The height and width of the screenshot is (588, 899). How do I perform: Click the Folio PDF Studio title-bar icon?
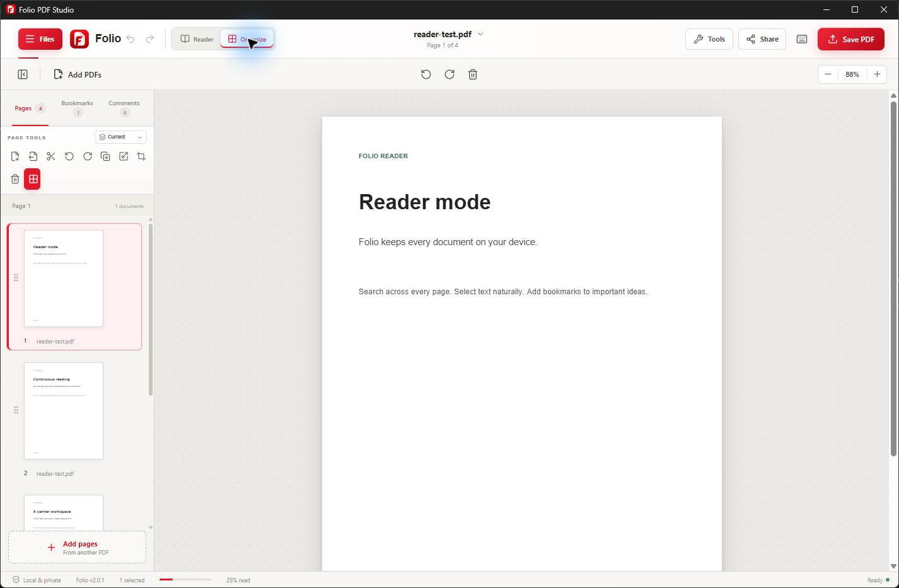[10, 9]
